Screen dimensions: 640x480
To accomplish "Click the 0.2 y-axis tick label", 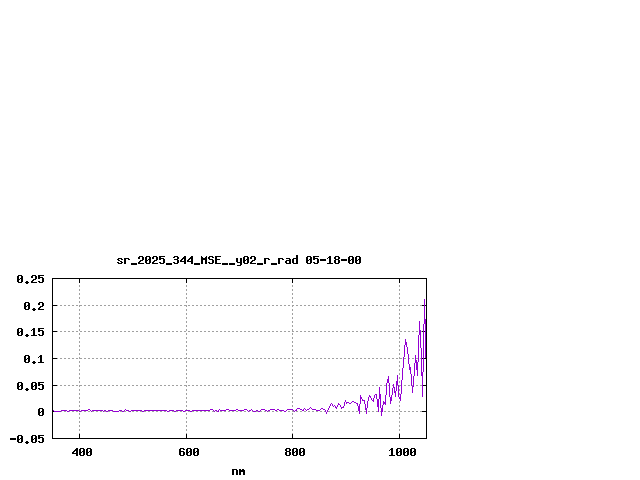I will (34, 306).
